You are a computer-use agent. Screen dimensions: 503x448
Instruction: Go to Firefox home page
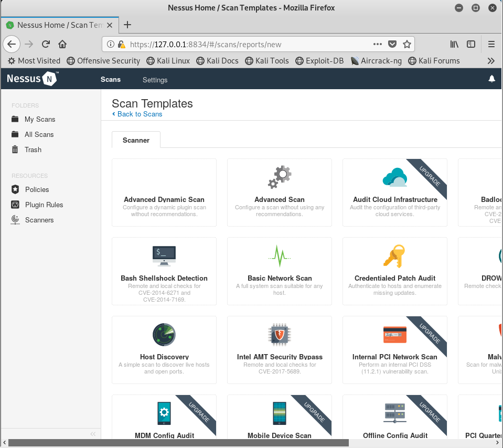(62, 44)
